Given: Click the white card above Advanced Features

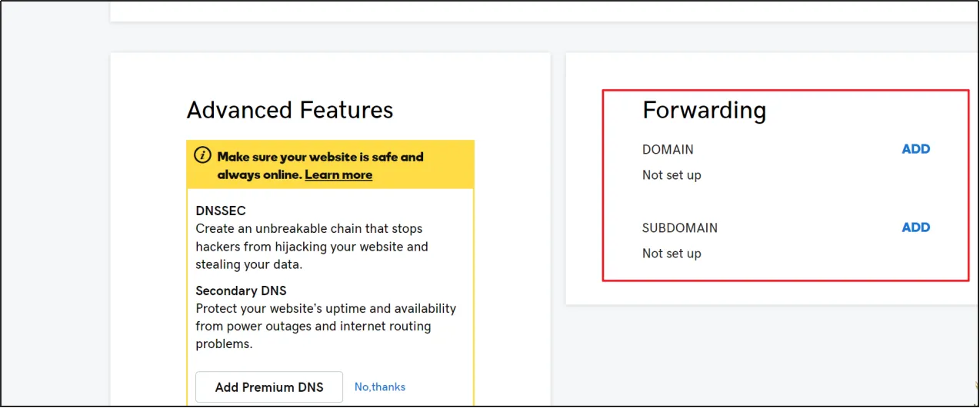Looking at the screenshot, I should [x=538, y=10].
